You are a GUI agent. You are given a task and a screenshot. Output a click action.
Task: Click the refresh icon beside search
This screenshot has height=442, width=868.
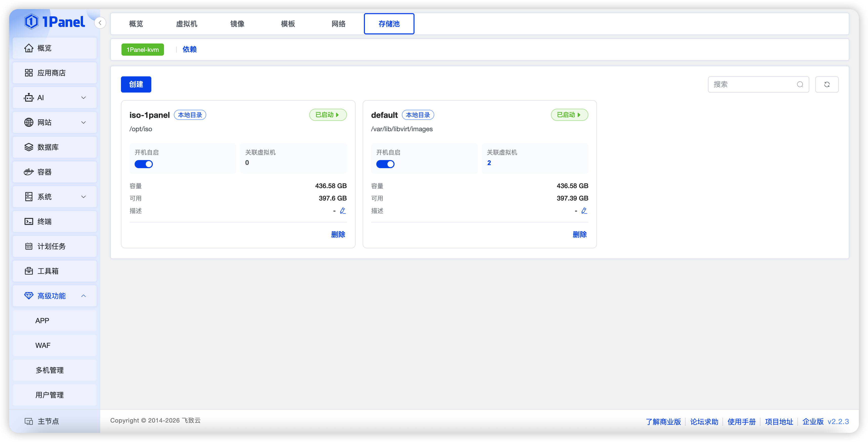point(826,84)
